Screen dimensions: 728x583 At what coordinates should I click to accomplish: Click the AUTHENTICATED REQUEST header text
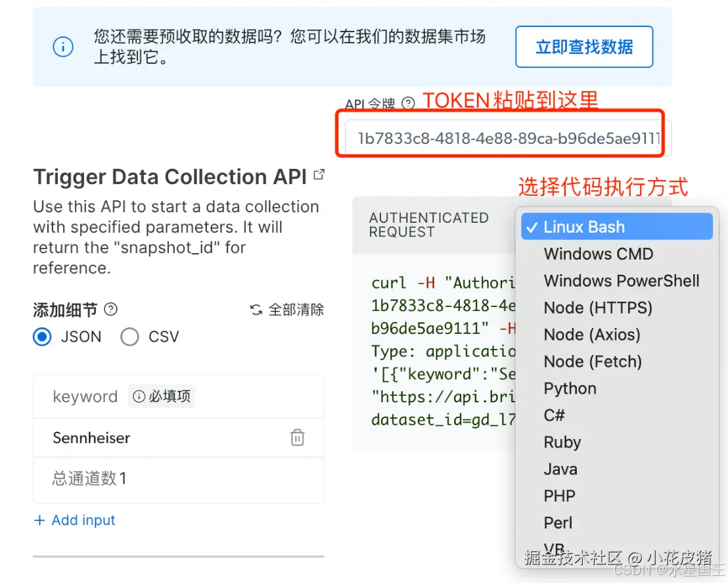429,225
